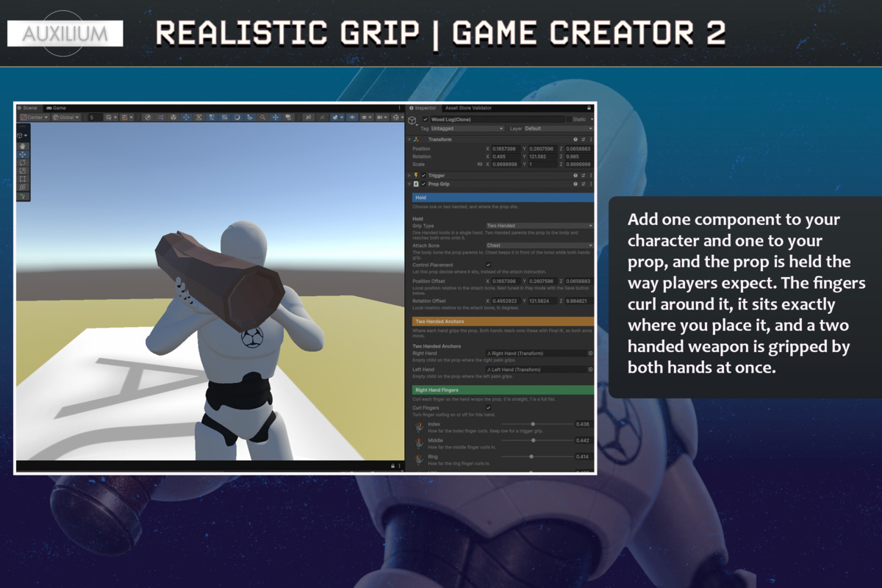Switch to the Asset Store Validator tab
Viewport: 882px width, 588px height.
(468, 108)
